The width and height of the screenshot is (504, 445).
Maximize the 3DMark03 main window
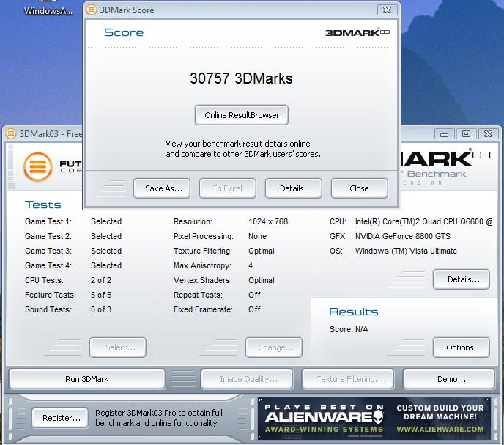(x=466, y=133)
